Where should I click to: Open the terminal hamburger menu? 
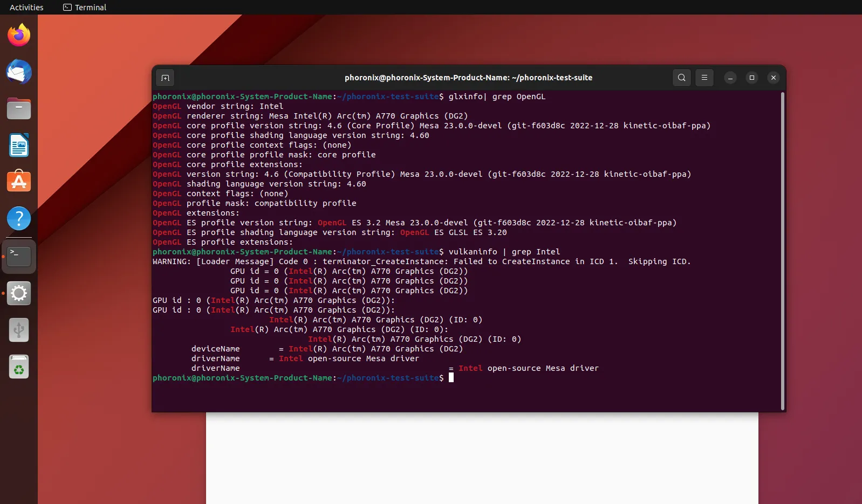[x=704, y=78]
